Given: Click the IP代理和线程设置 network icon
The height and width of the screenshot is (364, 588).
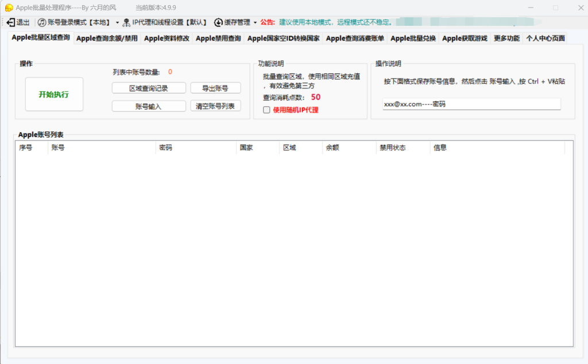Looking at the screenshot, I should click(126, 22).
